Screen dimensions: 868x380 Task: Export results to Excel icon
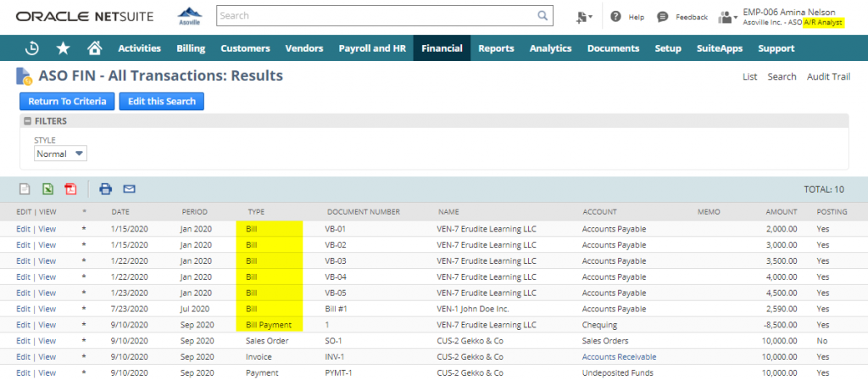point(48,189)
